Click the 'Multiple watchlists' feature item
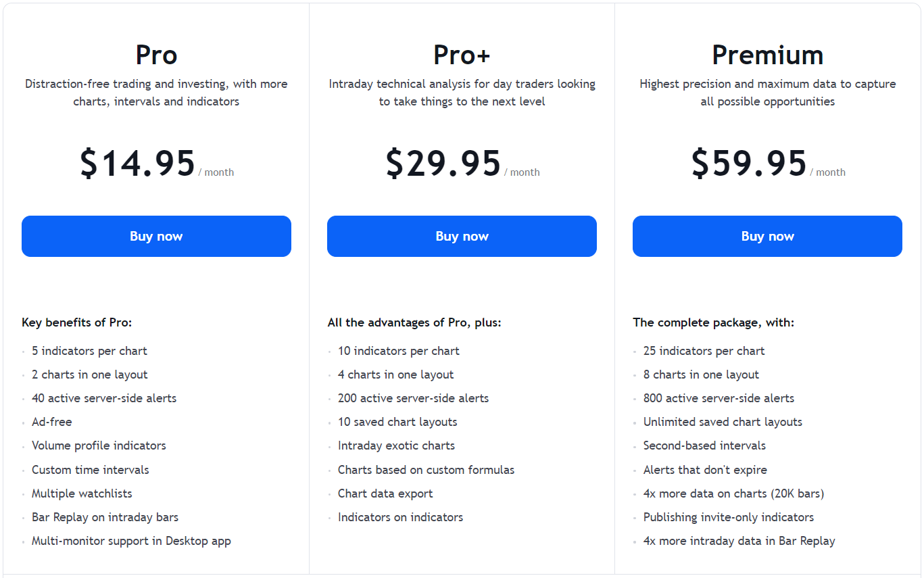 tap(81, 493)
